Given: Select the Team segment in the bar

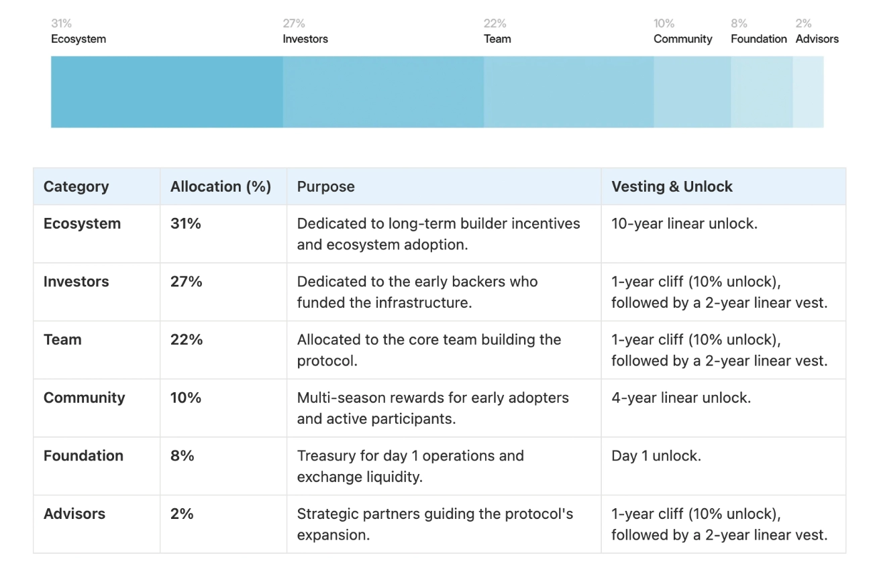Looking at the screenshot, I should click(568, 92).
